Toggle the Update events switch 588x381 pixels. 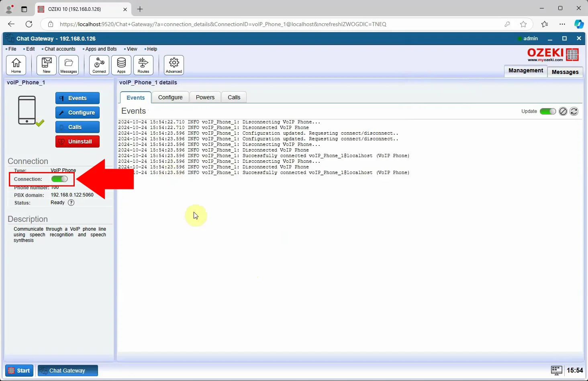[x=548, y=111]
